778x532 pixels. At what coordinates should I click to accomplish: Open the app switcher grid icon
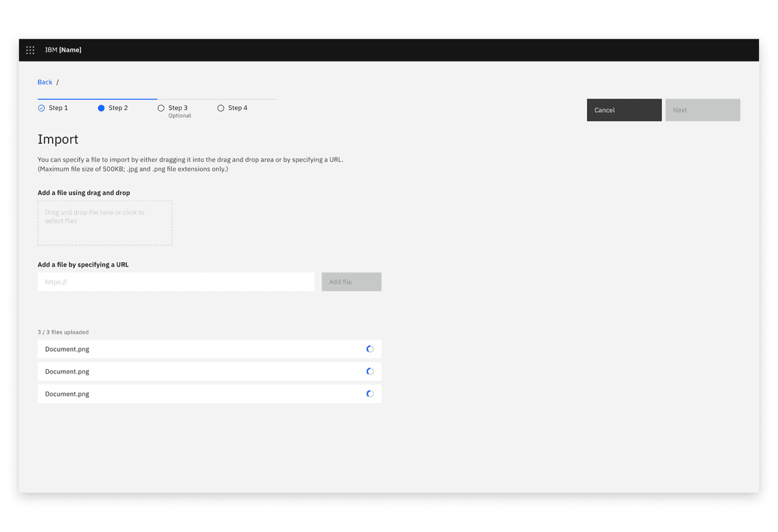click(30, 49)
